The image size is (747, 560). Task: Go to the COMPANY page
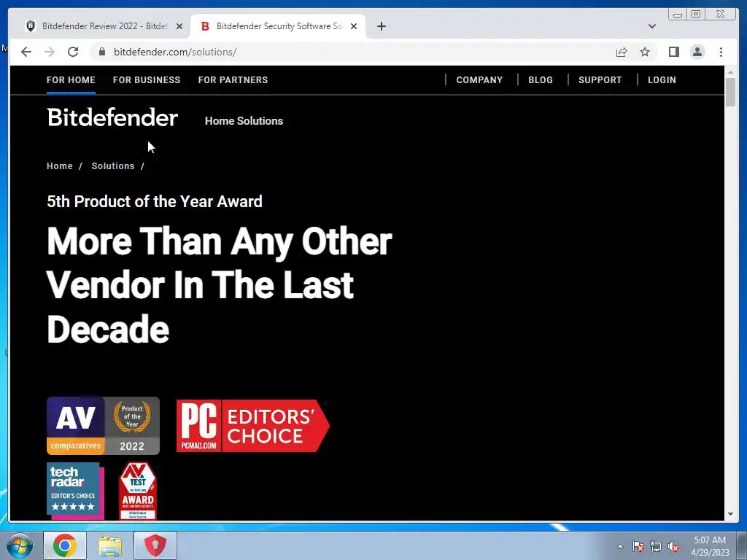[479, 80]
